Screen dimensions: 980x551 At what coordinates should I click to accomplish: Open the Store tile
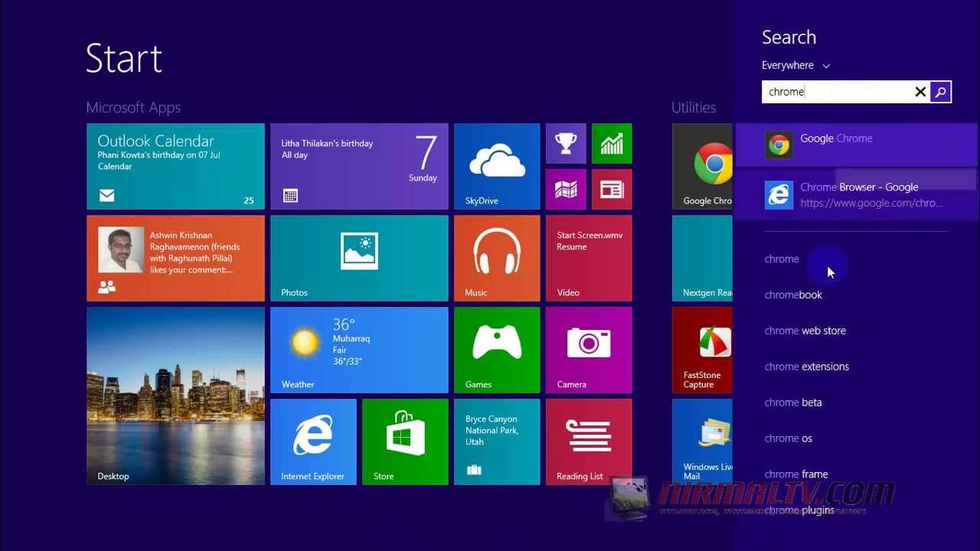[405, 442]
